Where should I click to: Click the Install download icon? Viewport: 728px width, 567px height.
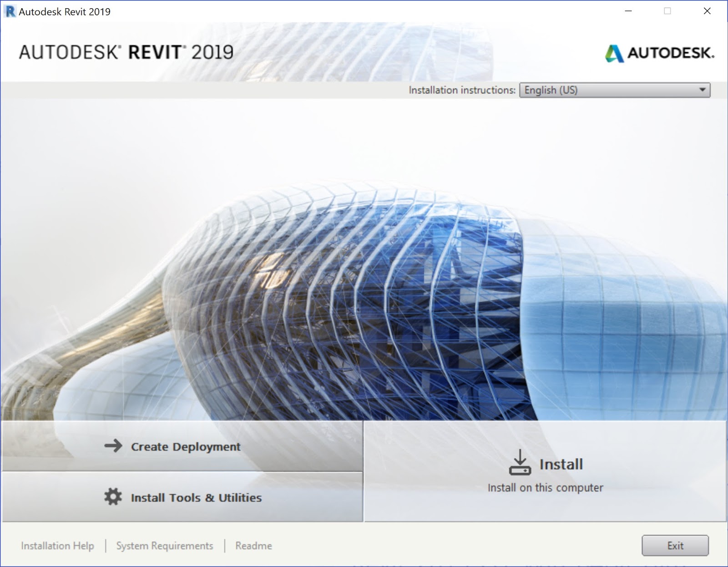tap(520, 462)
